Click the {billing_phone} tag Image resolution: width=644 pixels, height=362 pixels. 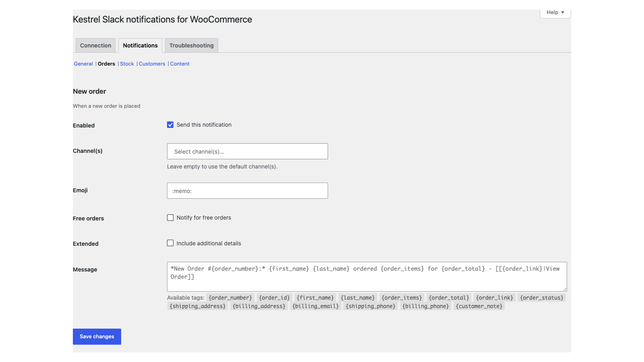coord(426,306)
